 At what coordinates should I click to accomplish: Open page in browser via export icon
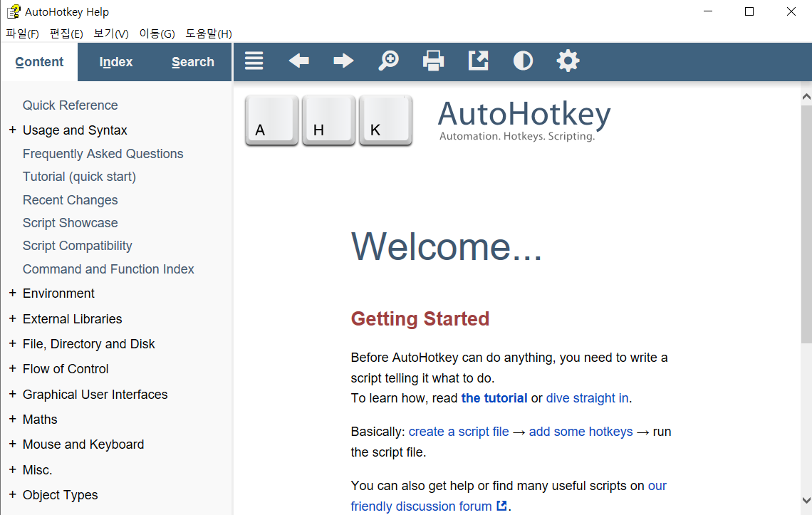pyautogui.click(x=478, y=61)
